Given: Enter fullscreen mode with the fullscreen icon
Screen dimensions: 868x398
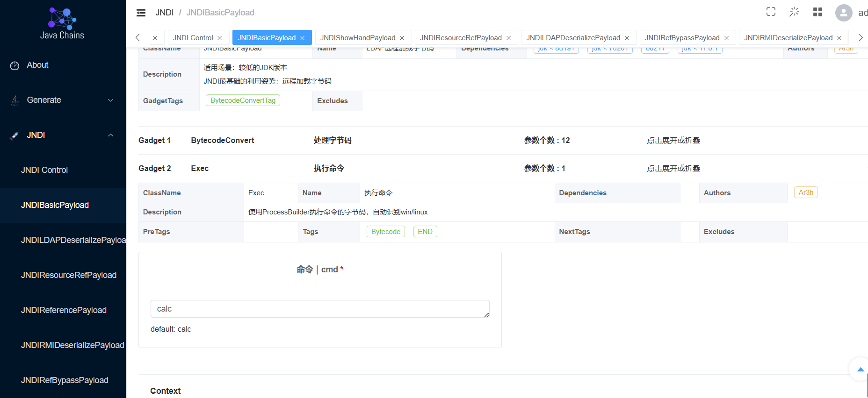Looking at the screenshot, I should [x=771, y=12].
